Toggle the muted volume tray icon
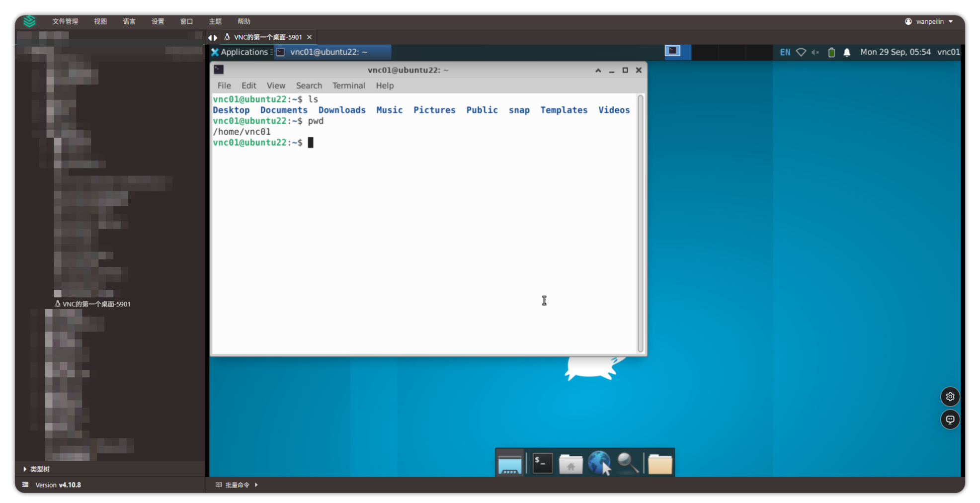This screenshot has height=503, width=980. [816, 52]
